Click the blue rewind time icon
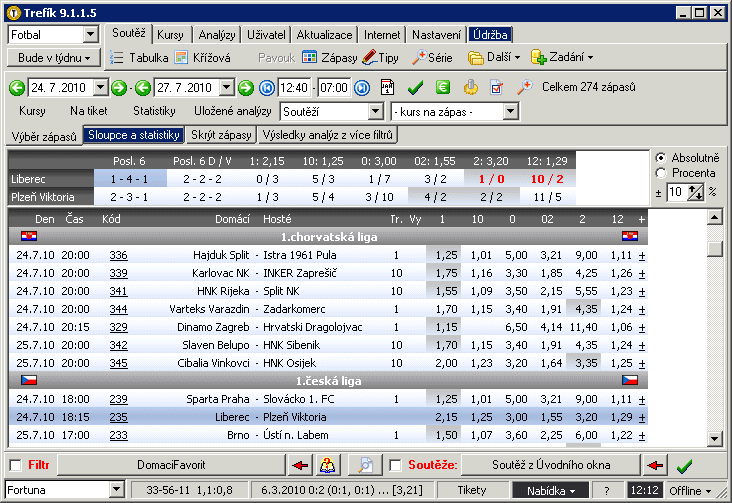 (x=267, y=88)
